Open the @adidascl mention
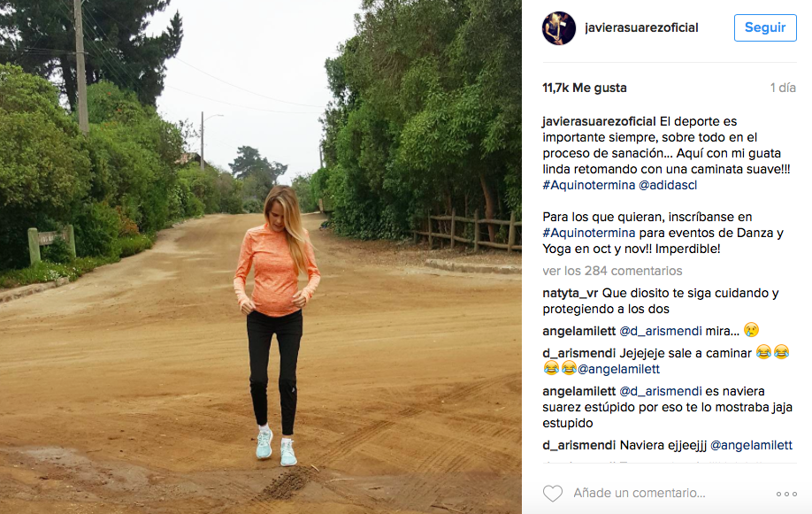Screen dimensions: 812x514 (668, 185)
